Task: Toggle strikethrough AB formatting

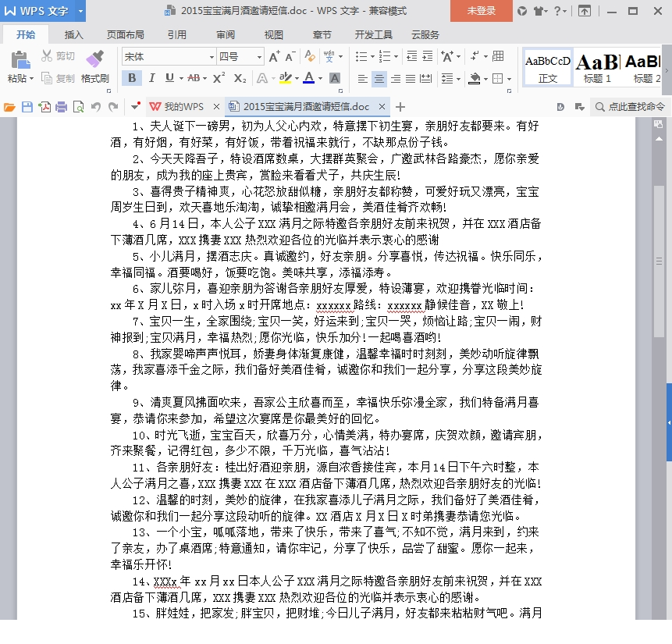Action: [194, 78]
